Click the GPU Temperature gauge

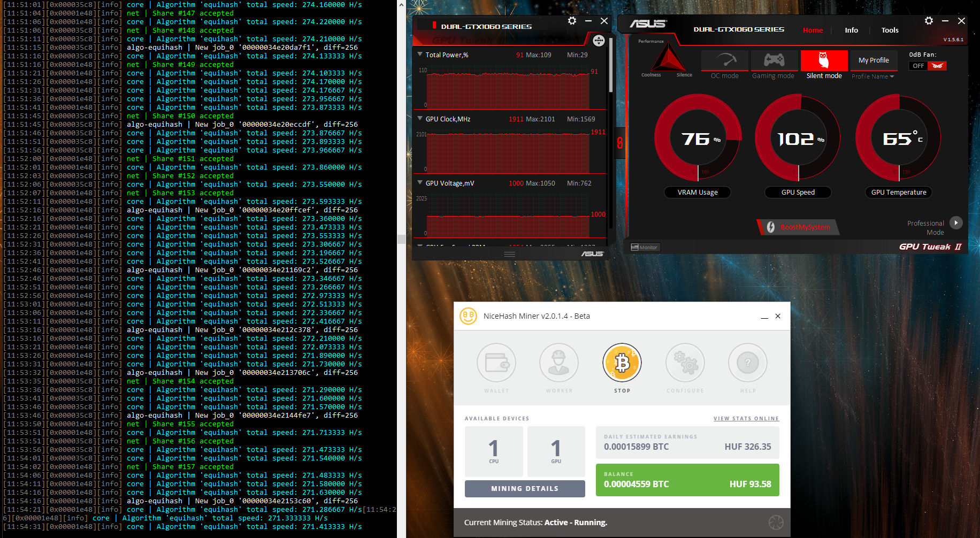pyautogui.click(x=899, y=138)
